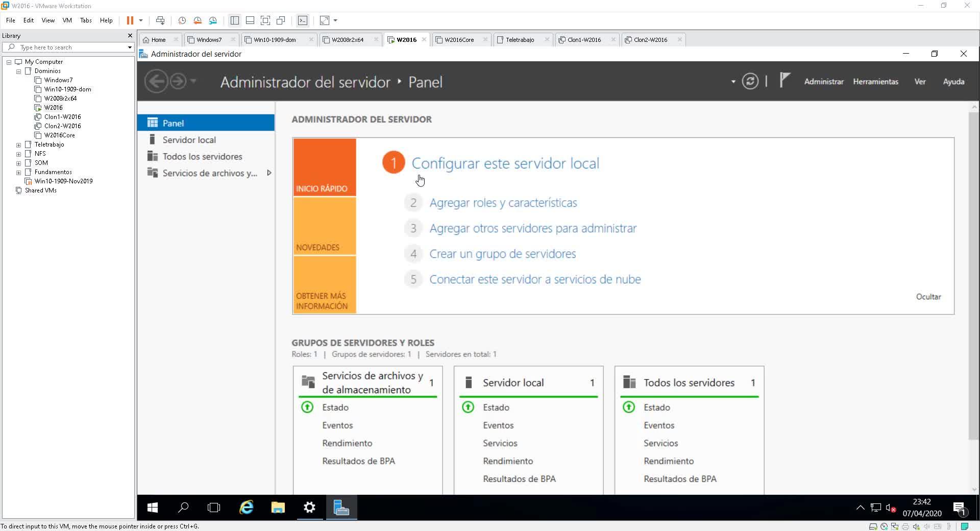Image resolution: width=980 pixels, height=531 pixels.
Task: Click the Take Snapshot clock icon
Action: coord(182,20)
